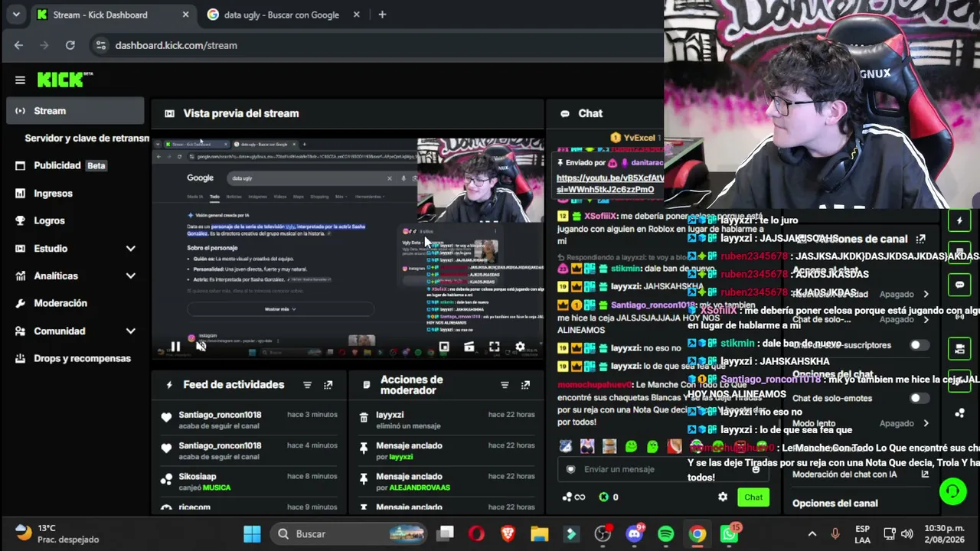This screenshot has width=980, height=551.
Task: Close the Stream - Kick Dashboard tab
Action: tap(186, 15)
